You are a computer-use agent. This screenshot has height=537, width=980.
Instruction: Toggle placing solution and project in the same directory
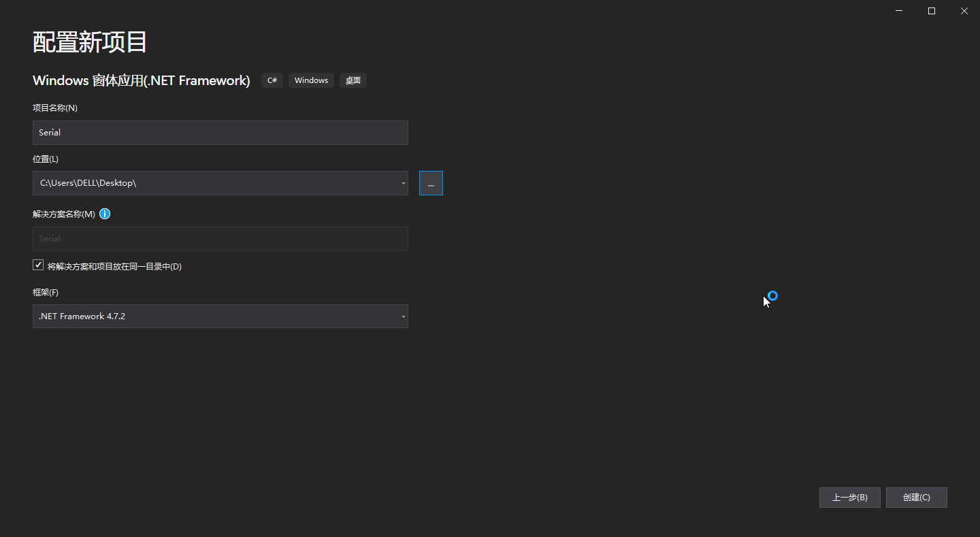point(38,265)
